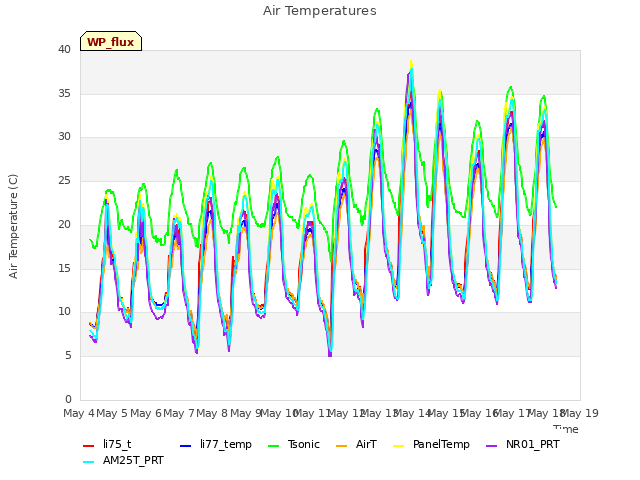Click the 10 y-axis tick label

64,311
